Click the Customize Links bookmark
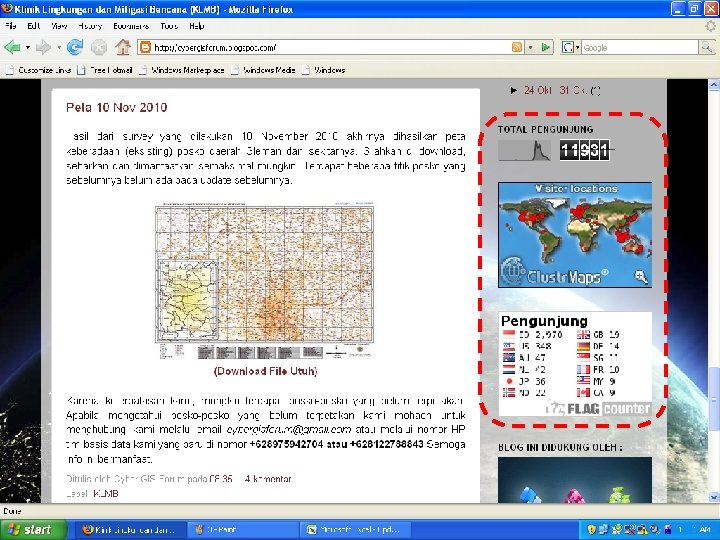720x540 pixels. pyautogui.click(x=39, y=70)
